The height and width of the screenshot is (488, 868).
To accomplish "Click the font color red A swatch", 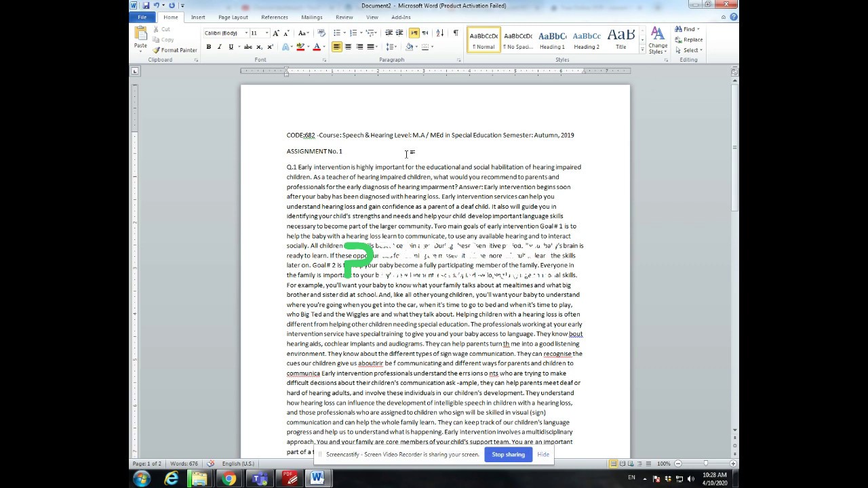I will click(x=316, y=47).
